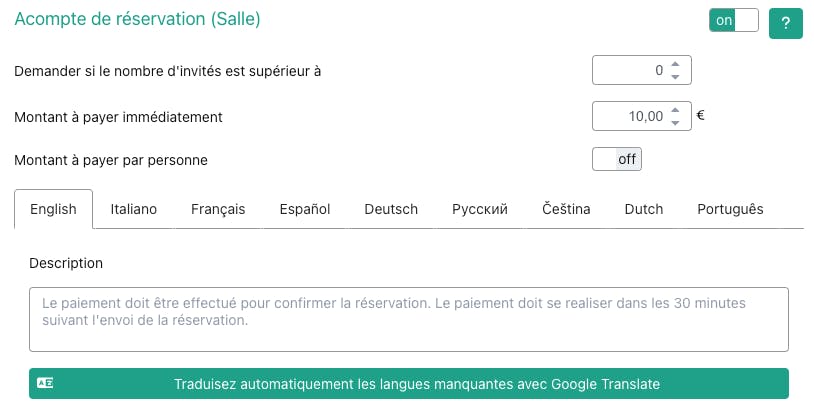The image size is (814, 420).
Task: Enable Montant à payer par personne toggle
Action: point(617,159)
